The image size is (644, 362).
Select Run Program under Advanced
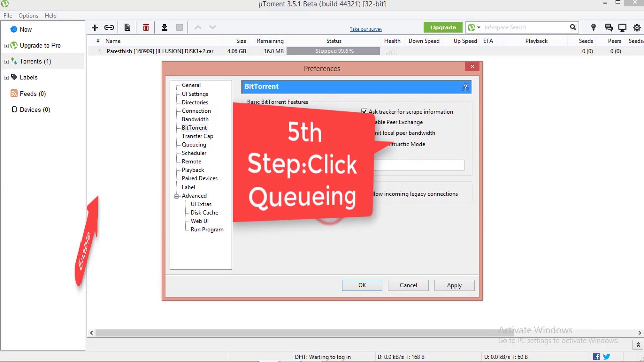[x=207, y=230]
